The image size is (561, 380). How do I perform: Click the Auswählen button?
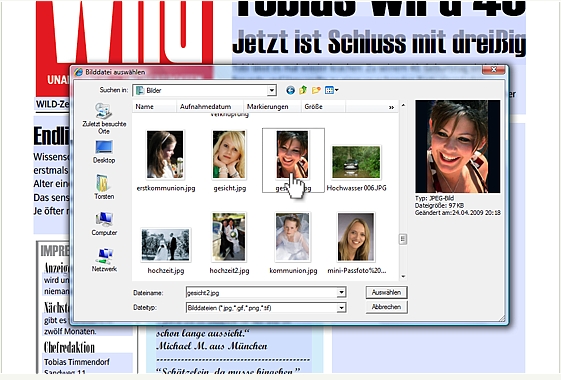[x=386, y=292]
